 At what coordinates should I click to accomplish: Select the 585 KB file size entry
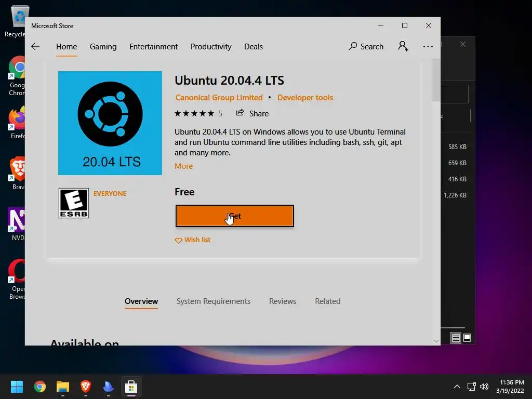pyautogui.click(x=457, y=147)
